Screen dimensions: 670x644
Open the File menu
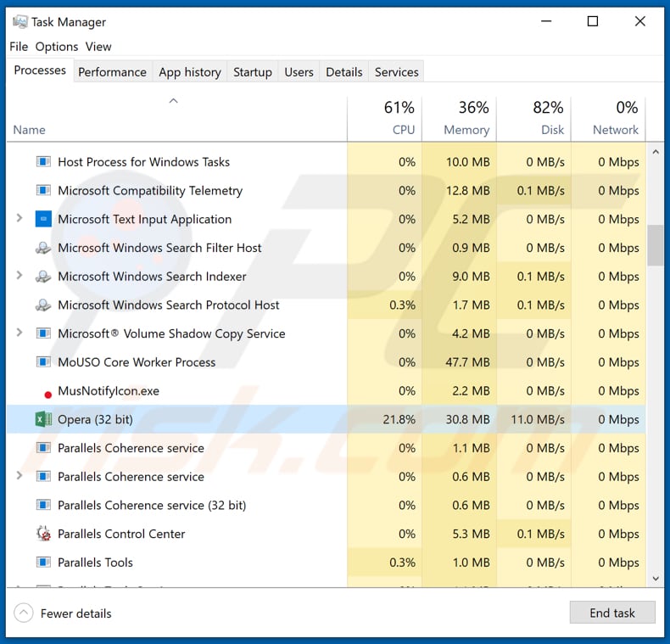[19, 47]
